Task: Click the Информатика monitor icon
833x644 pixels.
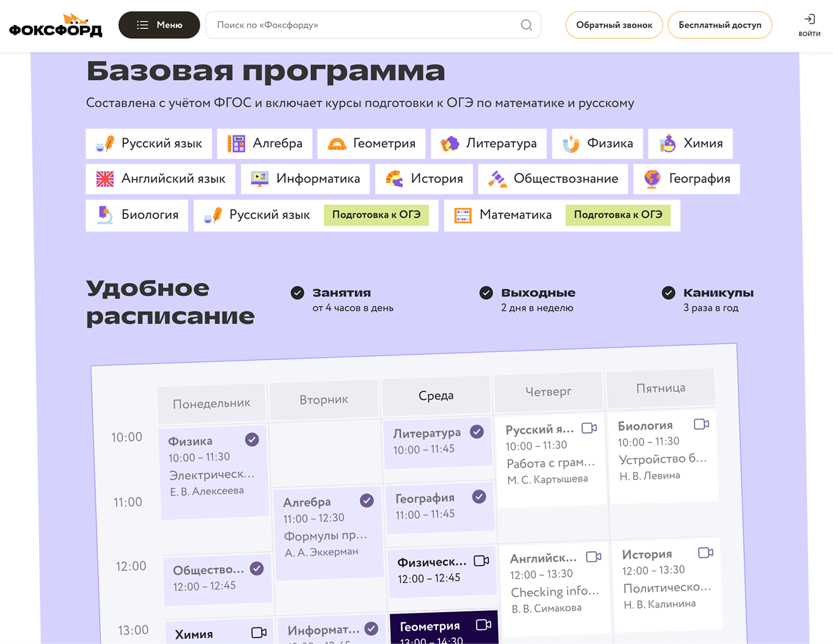Action: tap(259, 179)
